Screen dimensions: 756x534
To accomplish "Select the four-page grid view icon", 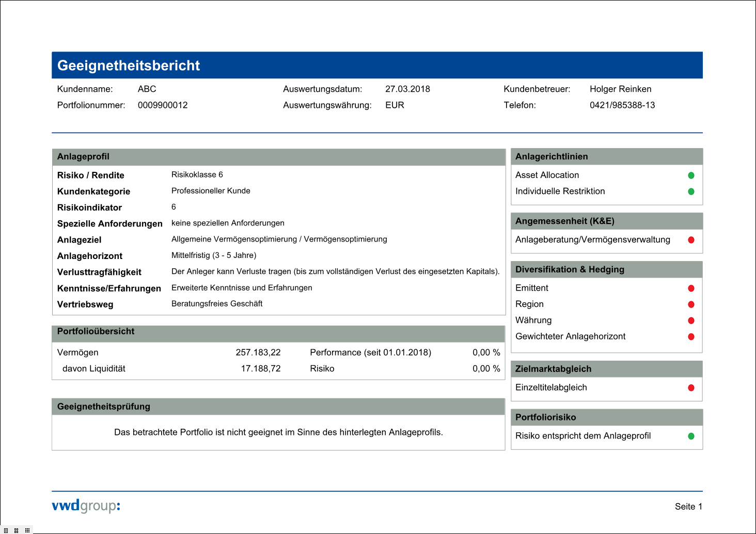I will coord(17,530).
